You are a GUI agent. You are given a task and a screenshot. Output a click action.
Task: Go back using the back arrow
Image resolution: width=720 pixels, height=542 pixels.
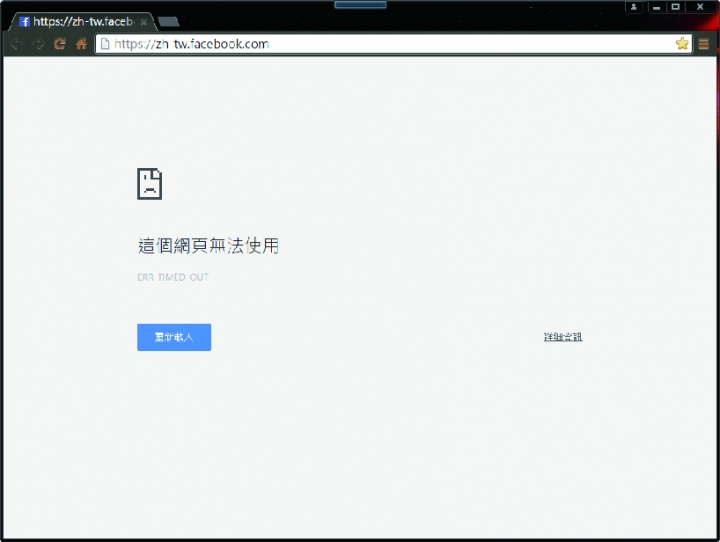tap(17, 44)
